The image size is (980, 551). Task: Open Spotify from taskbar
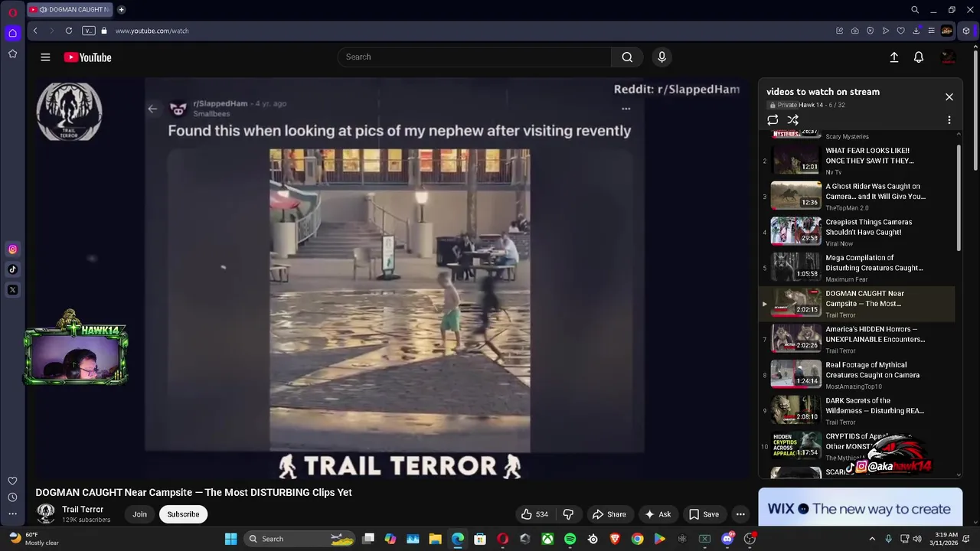pyautogui.click(x=570, y=539)
